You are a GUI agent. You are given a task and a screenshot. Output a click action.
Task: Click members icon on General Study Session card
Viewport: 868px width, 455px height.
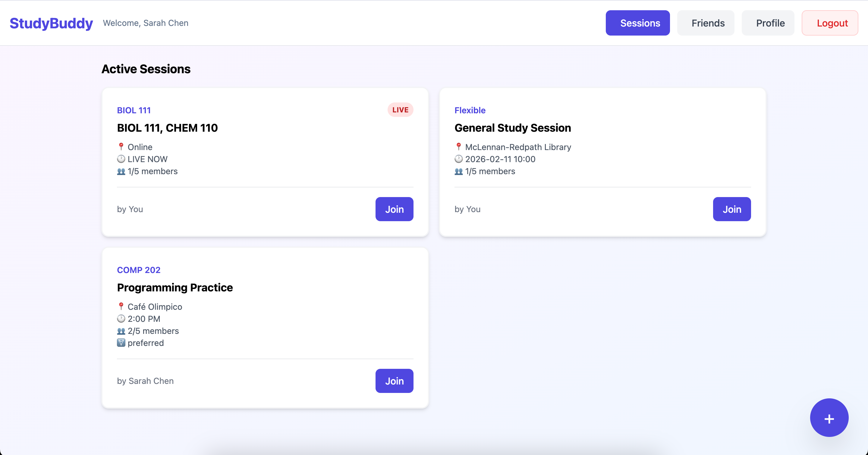coord(458,171)
